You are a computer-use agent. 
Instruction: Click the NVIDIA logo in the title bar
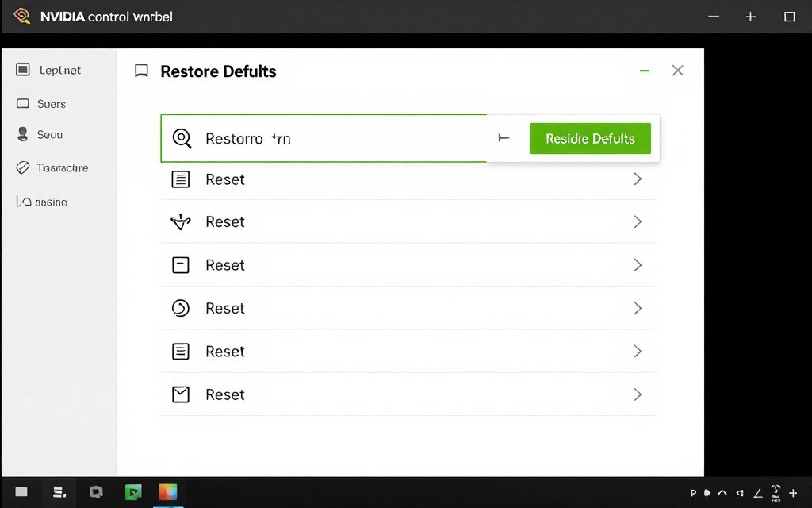pos(22,15)
